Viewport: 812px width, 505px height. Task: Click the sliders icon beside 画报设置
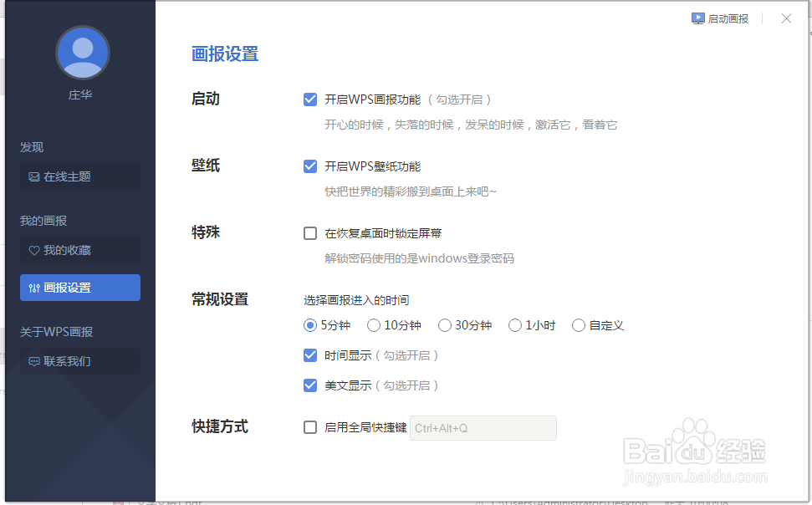coord(34,288)
